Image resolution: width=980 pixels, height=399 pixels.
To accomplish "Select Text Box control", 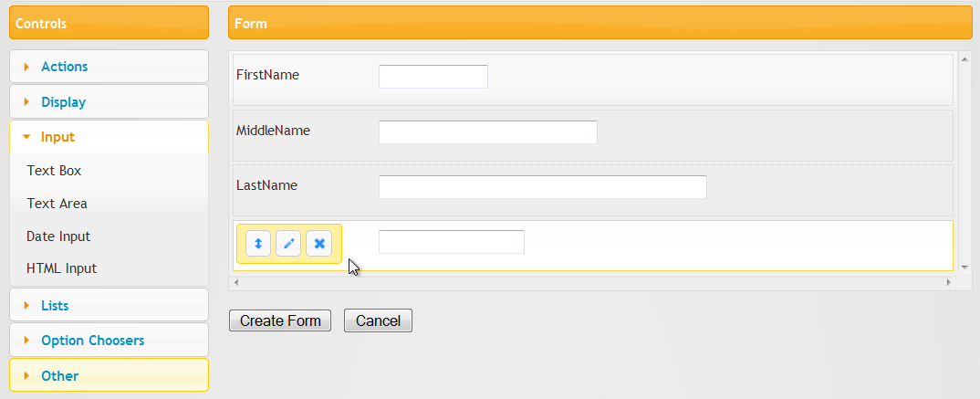I will pos(54,171).
